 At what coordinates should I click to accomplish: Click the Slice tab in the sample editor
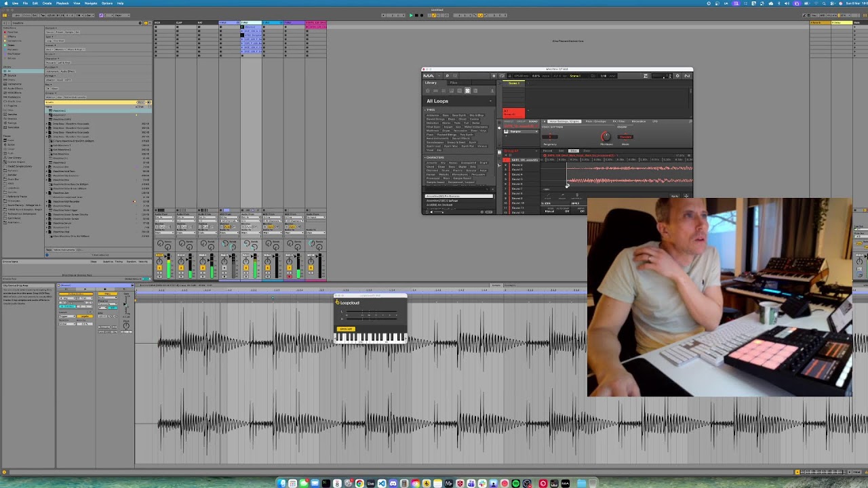click(x=573, y=150)
